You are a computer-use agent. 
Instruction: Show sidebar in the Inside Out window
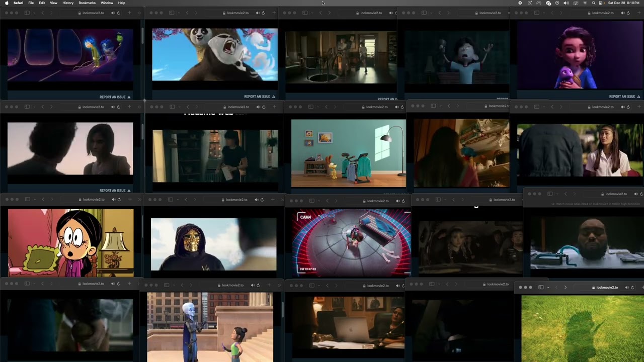27,13
